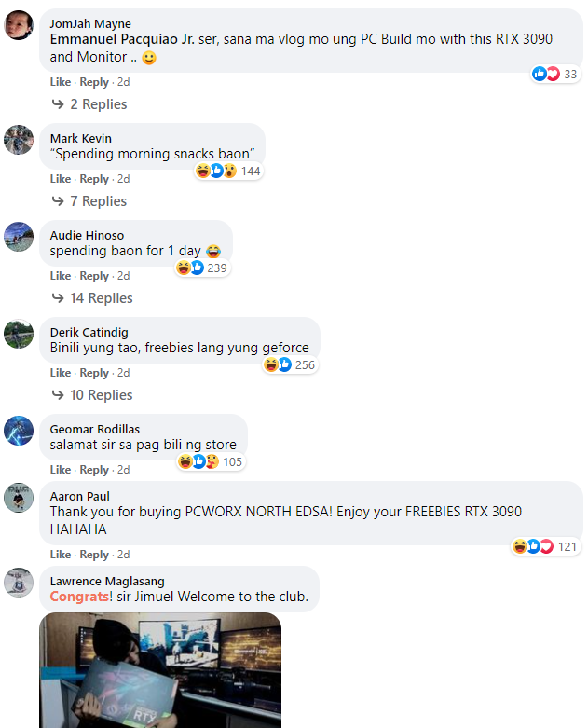Like Aaron Paul's comment
Viewport: 588px width, 728px height.
point(61,555)
